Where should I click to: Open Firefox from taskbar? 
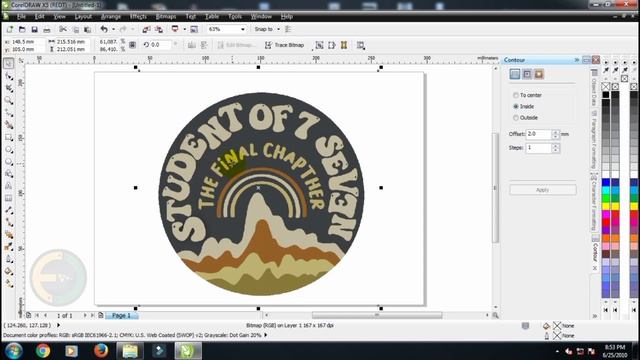[101, 351]
